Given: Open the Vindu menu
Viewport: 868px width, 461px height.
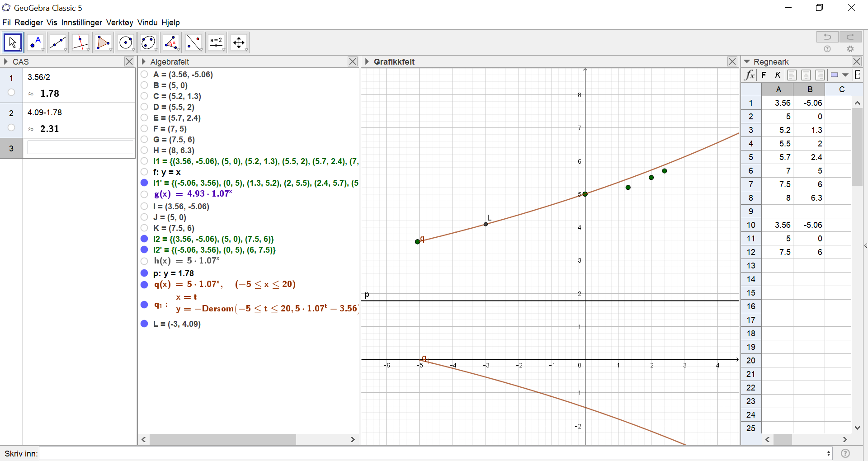Looking at the screenshot, I should (147, 23).
